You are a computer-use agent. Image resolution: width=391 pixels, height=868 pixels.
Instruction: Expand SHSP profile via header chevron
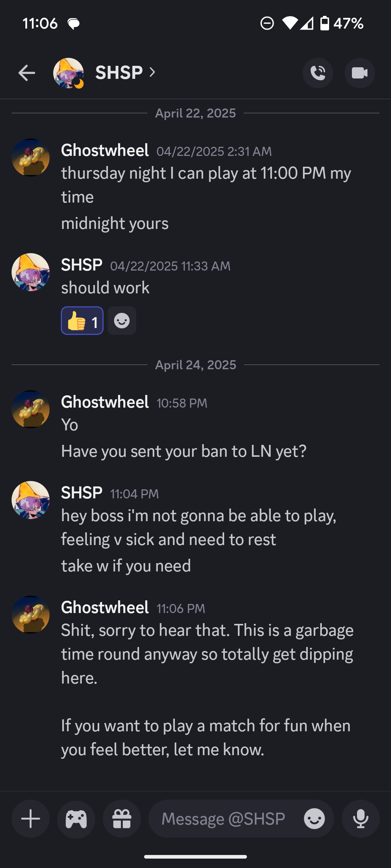(x=152, y=73)
